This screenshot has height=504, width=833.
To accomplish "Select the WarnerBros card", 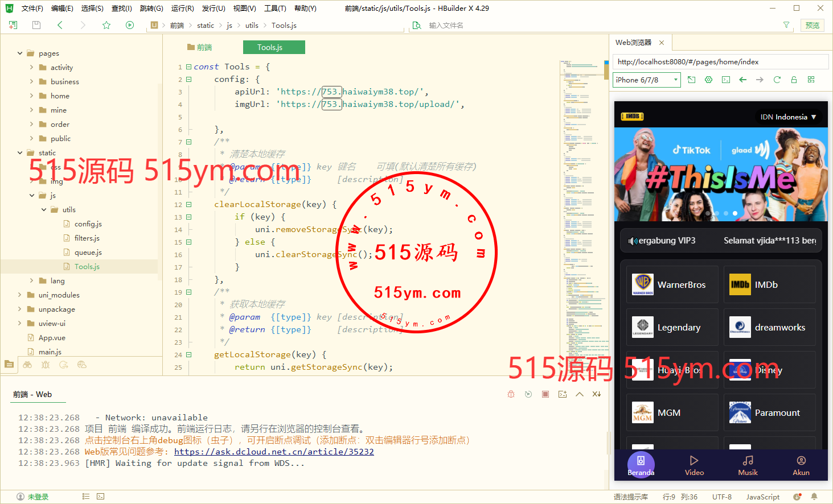I will point(672,284).
